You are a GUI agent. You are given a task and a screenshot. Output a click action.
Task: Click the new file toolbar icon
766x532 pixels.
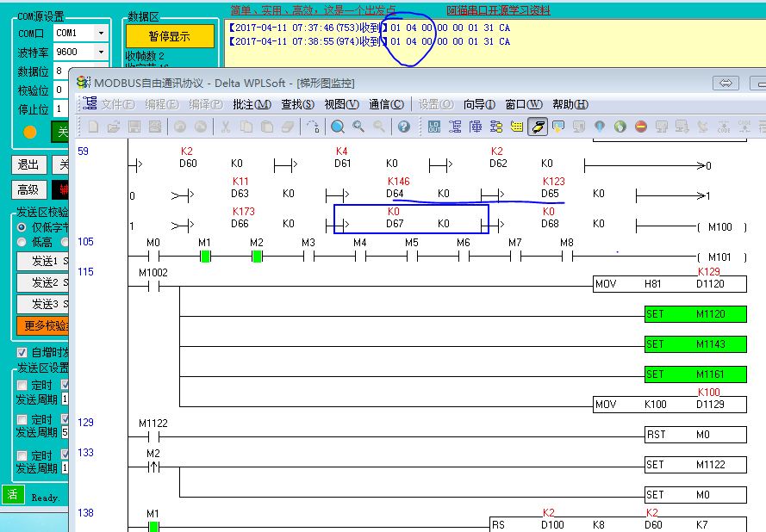click(x=93, y=127)
